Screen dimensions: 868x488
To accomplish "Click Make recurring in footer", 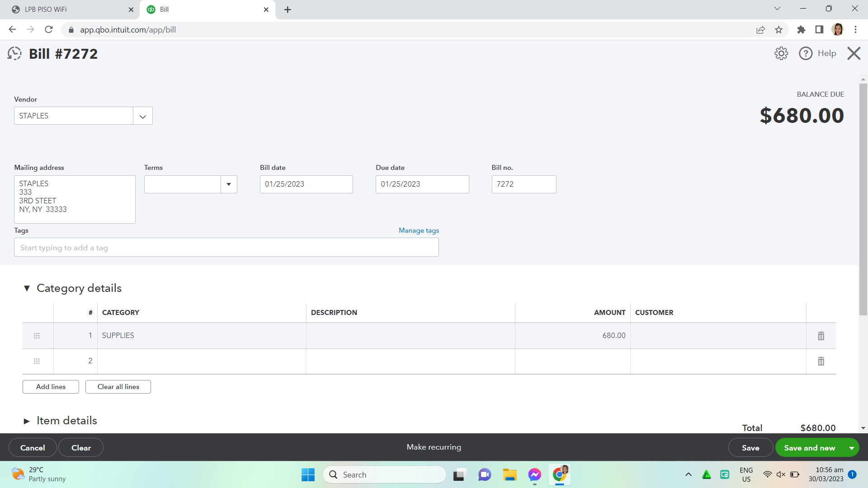I will click(x=434, y=447).
